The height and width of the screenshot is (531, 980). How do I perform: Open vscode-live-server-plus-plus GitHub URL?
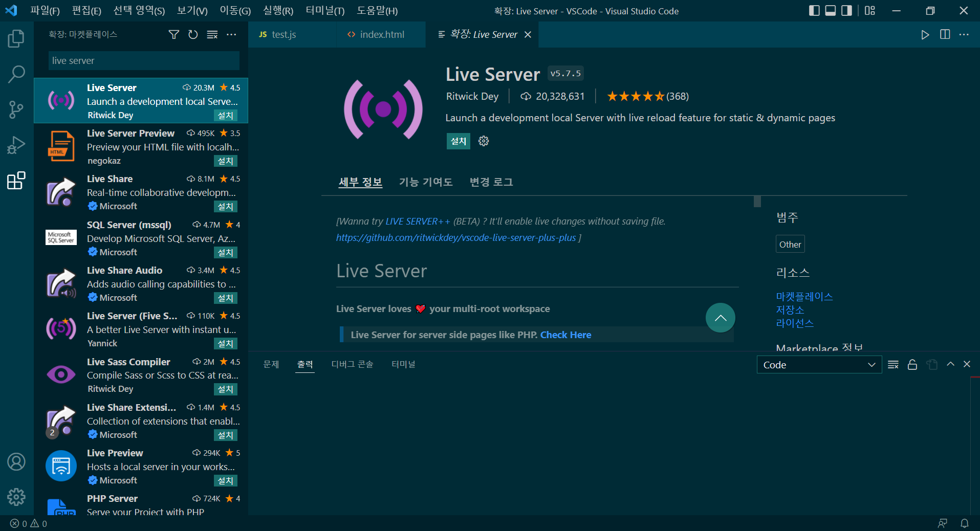[x=456, y=238]
